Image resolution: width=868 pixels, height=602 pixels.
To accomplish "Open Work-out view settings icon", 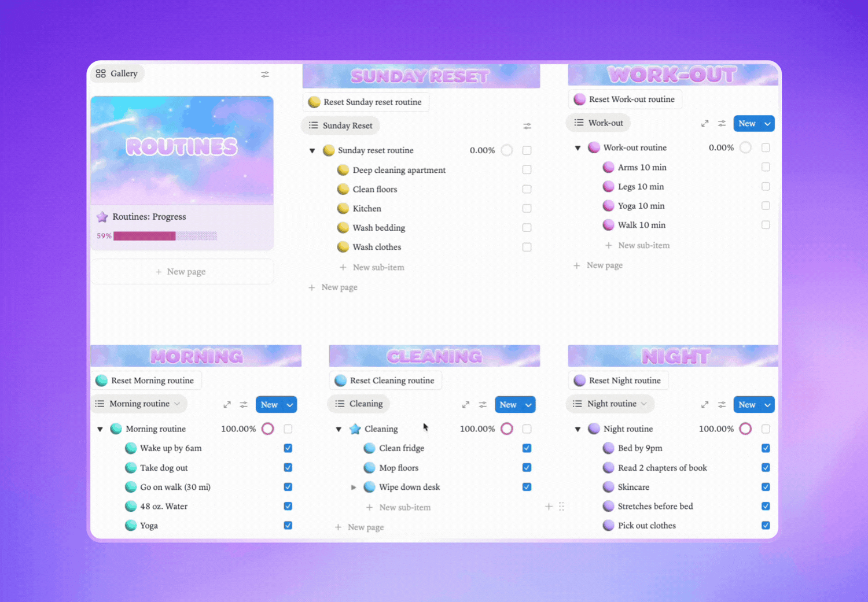I will coord(722,123).
